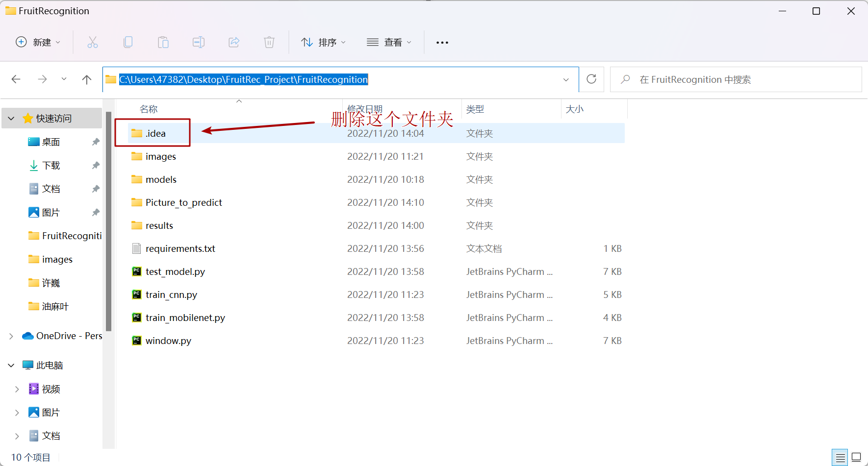This screenshot has height=466, width=868.
Task: Expand 图片 under 此电脑
Action: (17, 413)
